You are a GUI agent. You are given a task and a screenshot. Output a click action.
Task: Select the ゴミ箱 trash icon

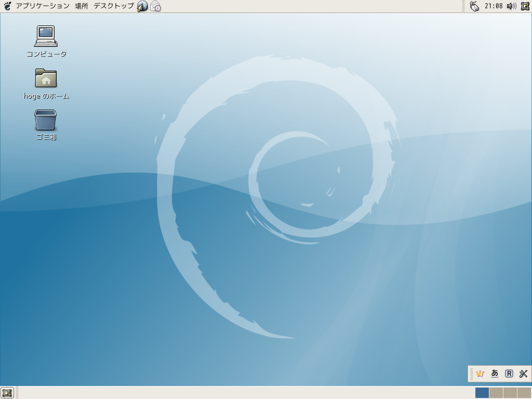46,120
